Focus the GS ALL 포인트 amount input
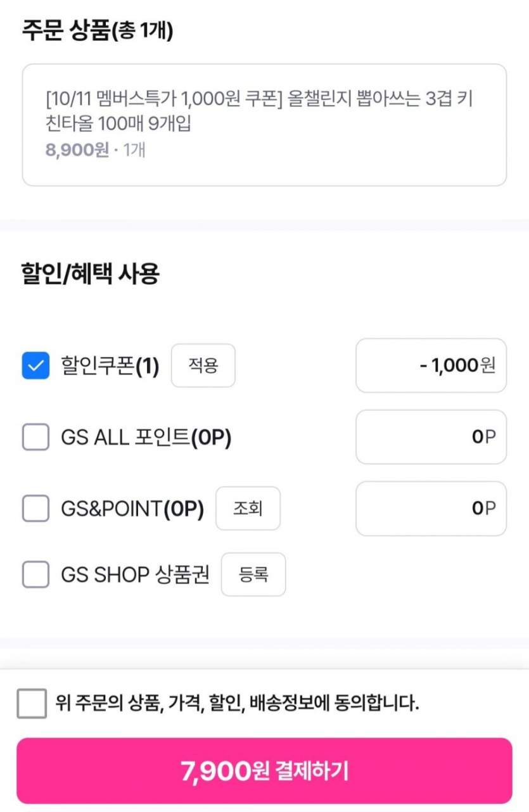The height and width of the screenshot is (812, 529). click(x=431, y=437)
